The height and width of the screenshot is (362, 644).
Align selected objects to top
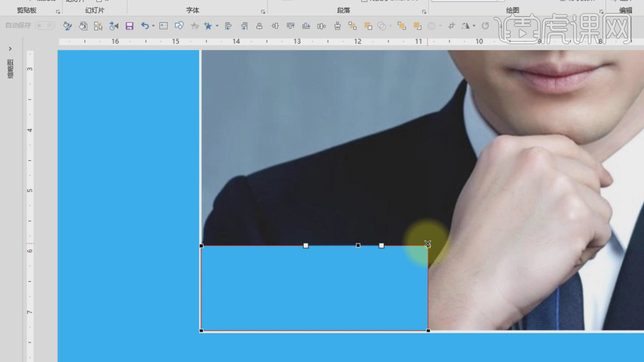click(290, 26)
